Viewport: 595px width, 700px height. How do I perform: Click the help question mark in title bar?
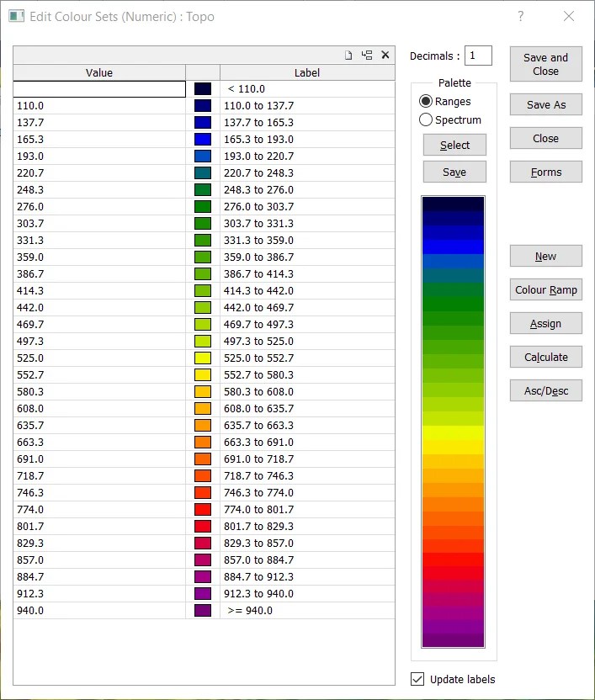pos(520,17)
